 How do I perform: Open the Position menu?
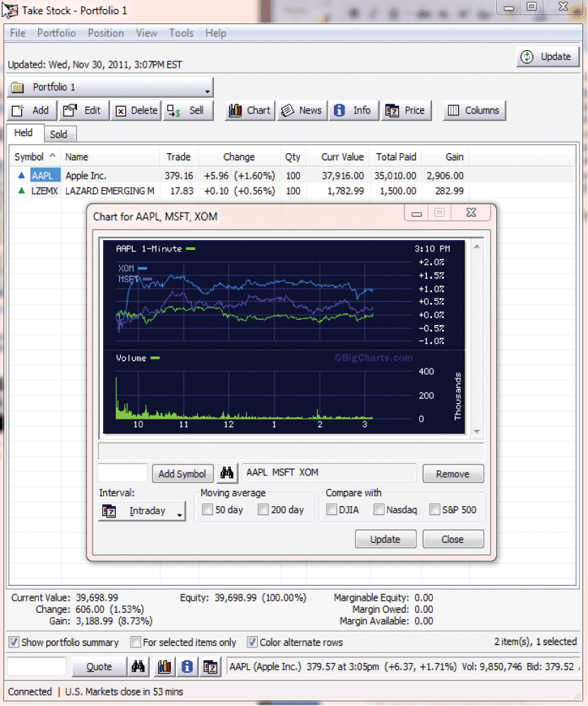tap(105, 33)
